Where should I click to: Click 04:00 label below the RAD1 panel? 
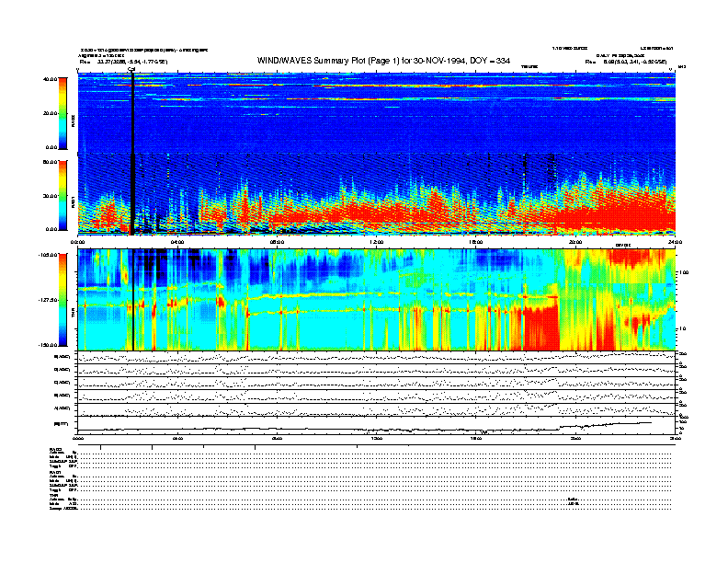click(177, 242)
